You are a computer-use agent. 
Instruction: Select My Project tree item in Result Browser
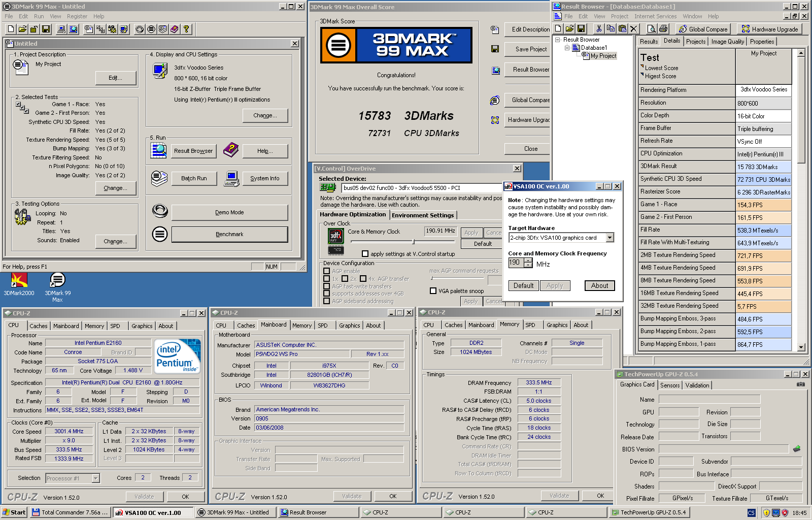pyautogui.click(x=603, y=56)
